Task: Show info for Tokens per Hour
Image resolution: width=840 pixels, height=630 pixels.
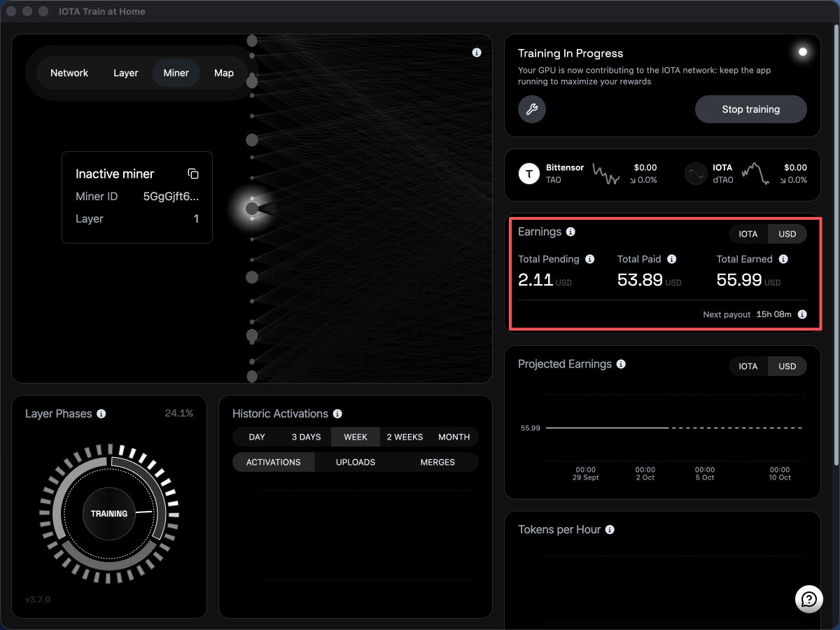Action: pos(610,530)
